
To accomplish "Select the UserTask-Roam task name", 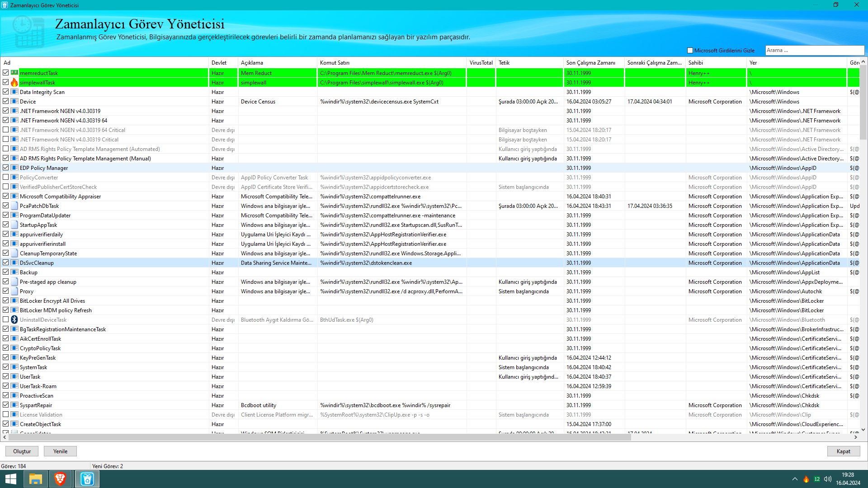I will click(38, 386).
